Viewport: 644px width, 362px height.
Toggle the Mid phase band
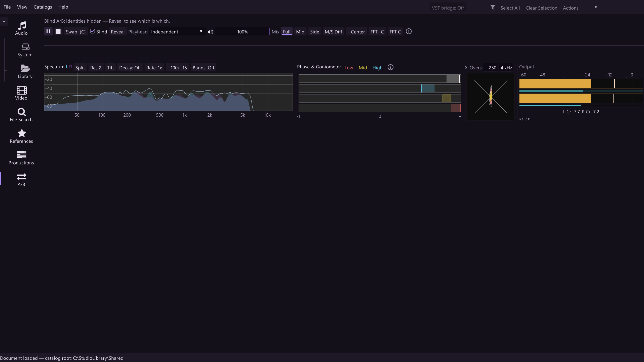click(x=363, y=68)
